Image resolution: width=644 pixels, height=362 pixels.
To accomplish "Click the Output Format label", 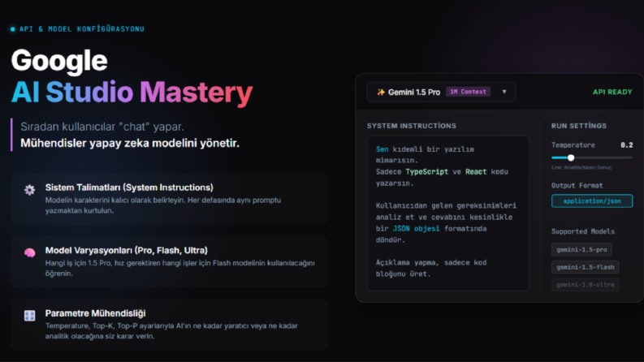I will point(577,186).
